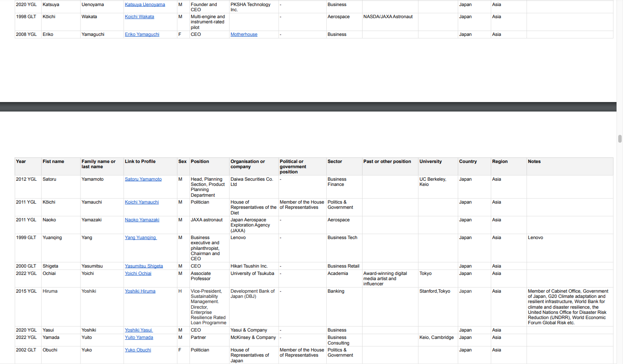Click 'Development Bank of Japan (DBJ)' cell
The image size is (623, 364).
click(254, 307)
